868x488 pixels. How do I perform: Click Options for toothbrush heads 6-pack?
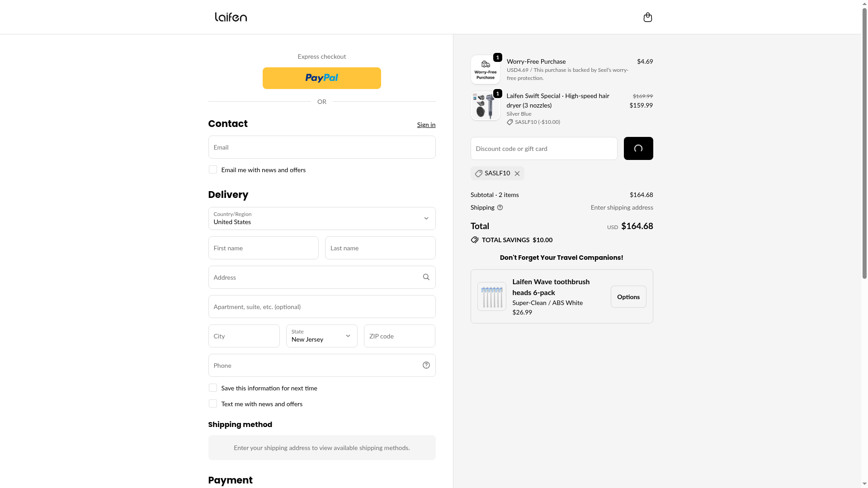[628, 296]
